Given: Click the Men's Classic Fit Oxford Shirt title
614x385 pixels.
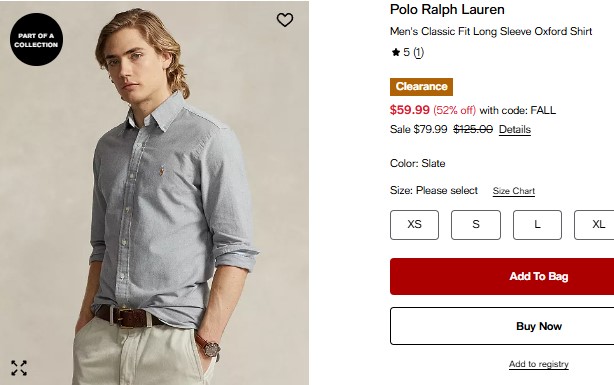Looking at the screenshot, I should click(x=491, y=31).
